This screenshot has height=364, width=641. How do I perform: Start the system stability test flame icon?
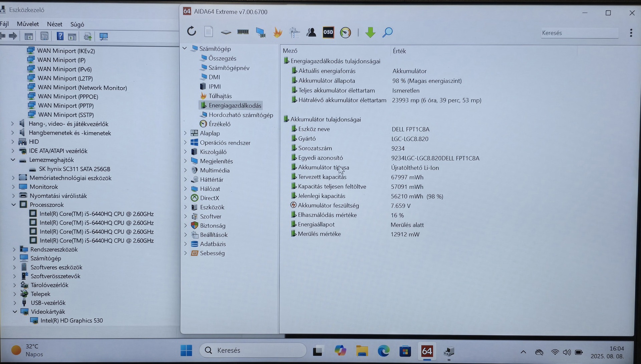(278, 32)
